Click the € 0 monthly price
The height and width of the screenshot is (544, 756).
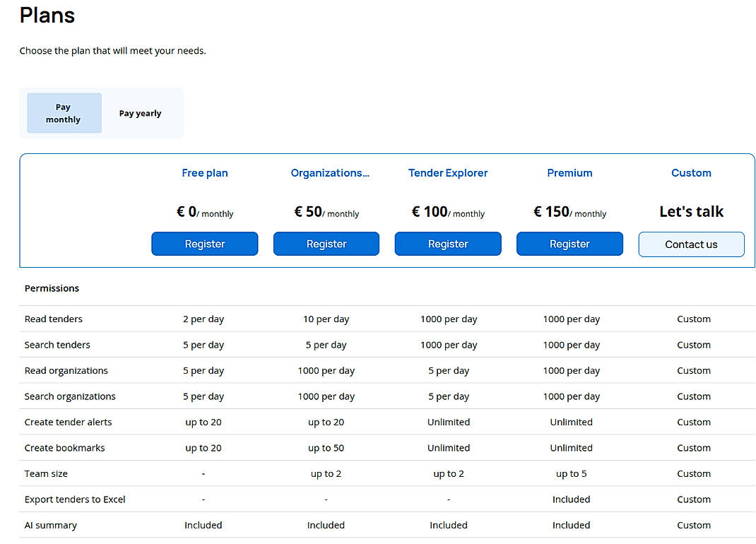coord(205,212)
